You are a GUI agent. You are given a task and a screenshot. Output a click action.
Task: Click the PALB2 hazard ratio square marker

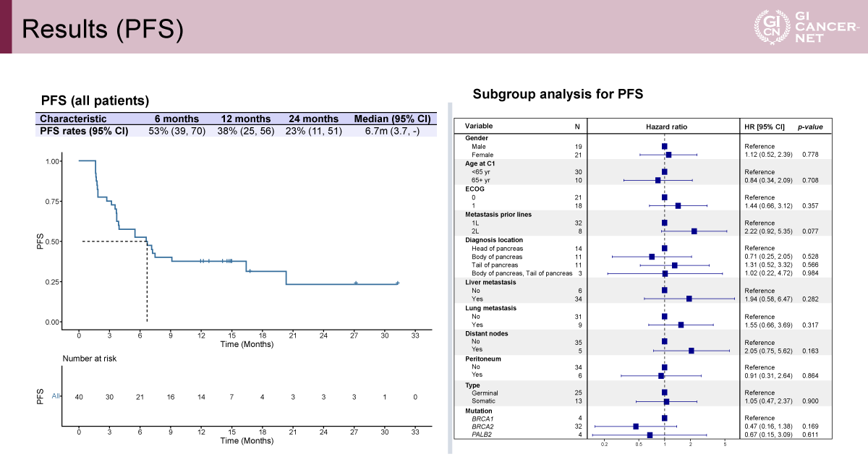[650, 435]
